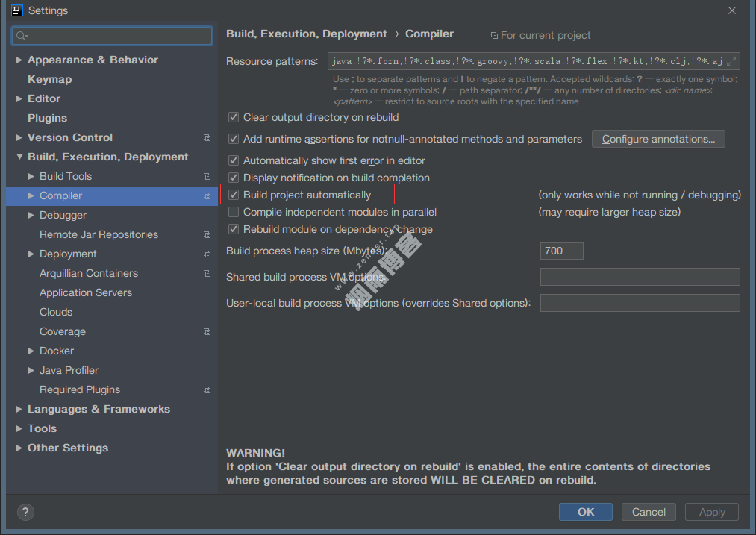Click the Configure annotations button
Viewport: 756px width, 535px height.
(x=657, y=139)
